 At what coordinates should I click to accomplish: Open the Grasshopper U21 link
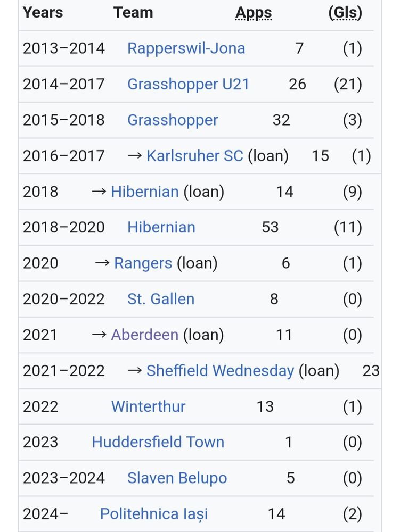188,85
